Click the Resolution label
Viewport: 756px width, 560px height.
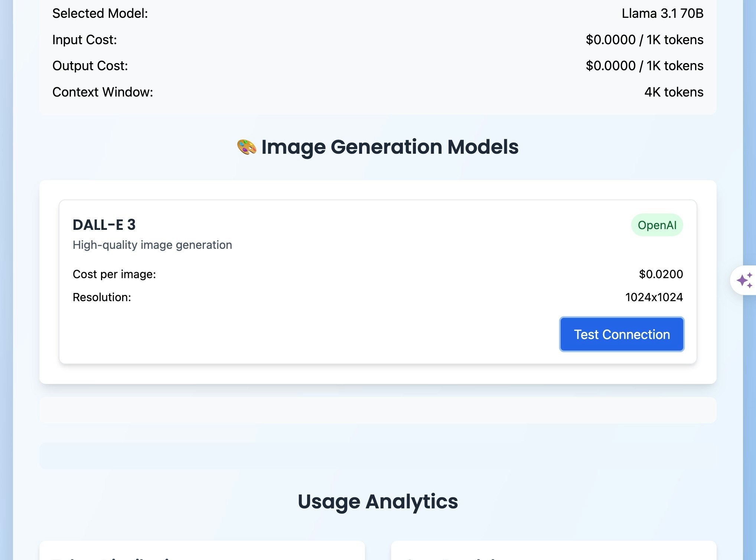point(102,297)
